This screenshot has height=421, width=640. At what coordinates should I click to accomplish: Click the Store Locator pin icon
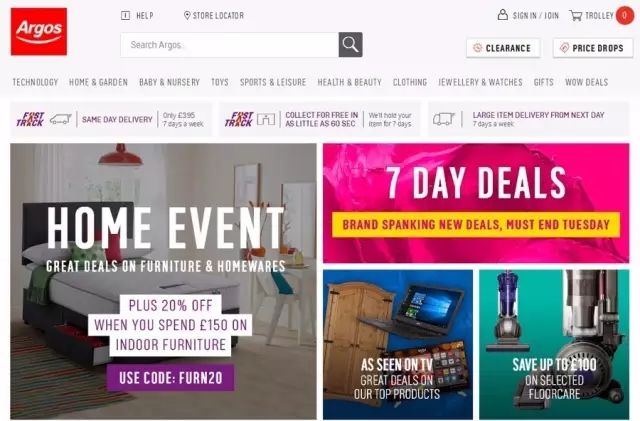[x=187, y=16]
